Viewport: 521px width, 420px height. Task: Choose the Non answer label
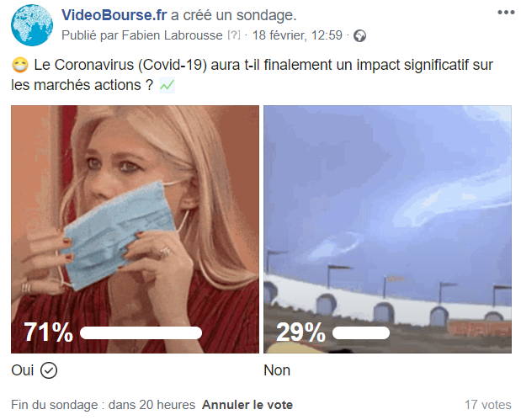coord(277,370)
